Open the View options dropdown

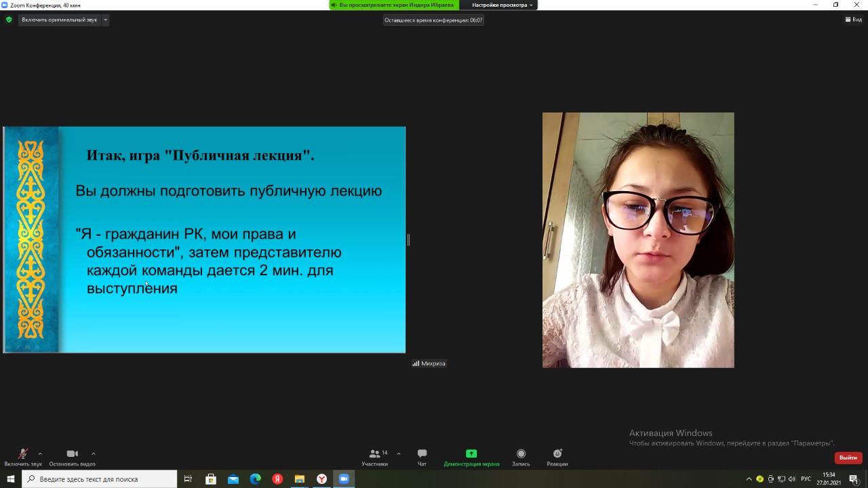pos(853,20)
